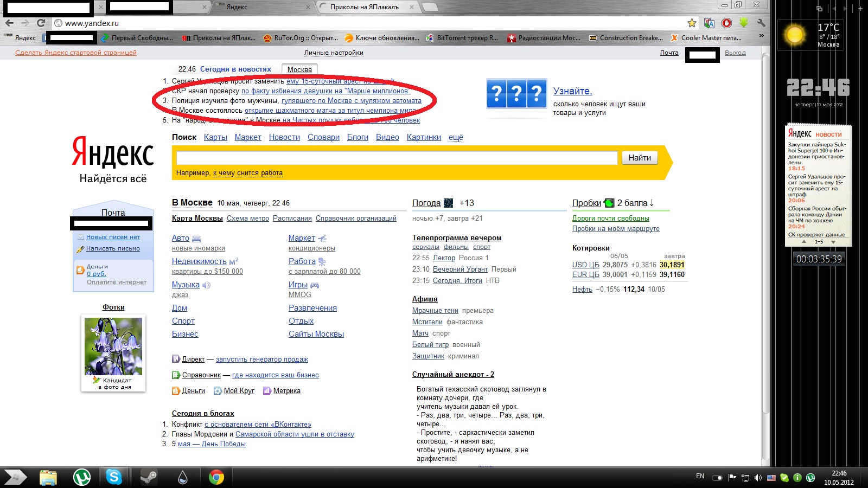Open the Словари search tab
Viewport: 868px width, 488px height.
coord(323,137)
